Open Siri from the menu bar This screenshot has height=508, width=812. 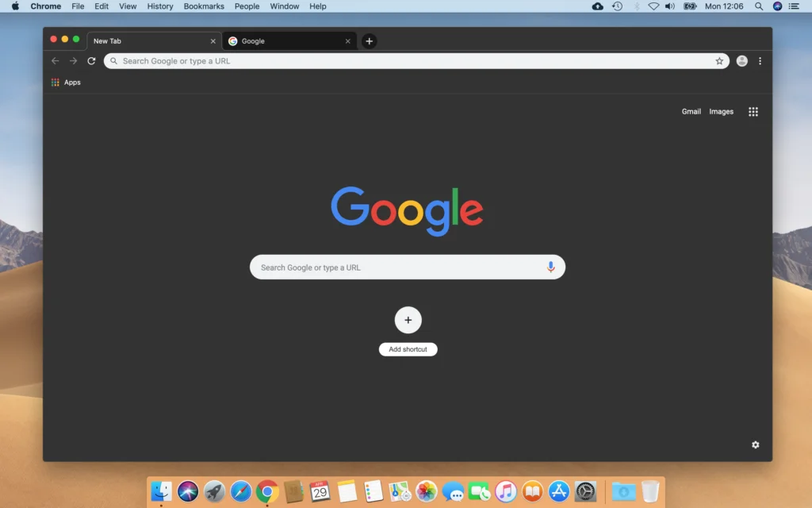[777, 6]
